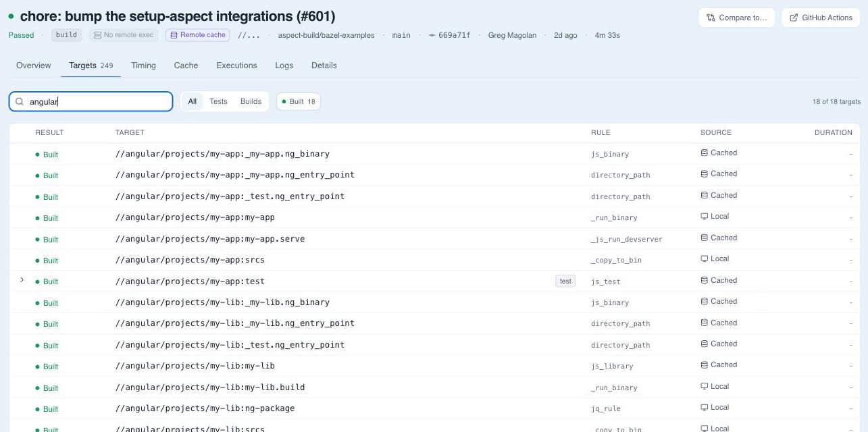Filter to Builds only
The image size is (868, 432).
pos(251,101)
